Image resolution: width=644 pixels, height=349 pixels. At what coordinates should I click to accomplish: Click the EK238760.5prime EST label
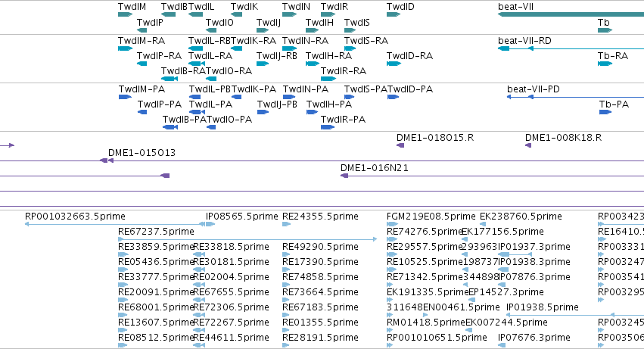[x=521, y=217]
